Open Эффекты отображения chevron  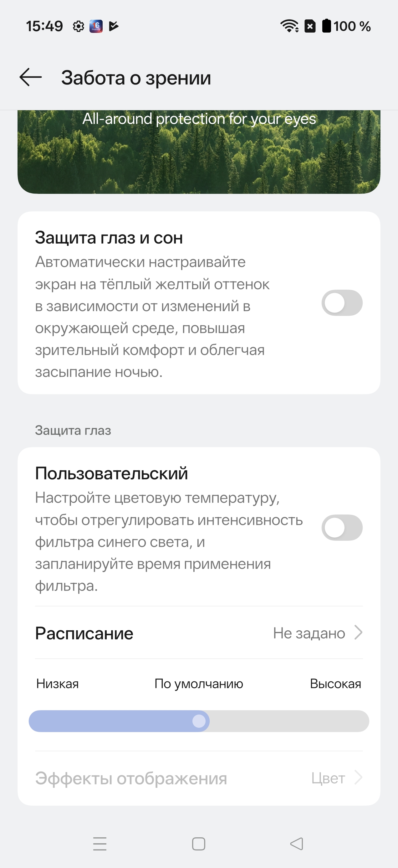[x=359, y=778]
